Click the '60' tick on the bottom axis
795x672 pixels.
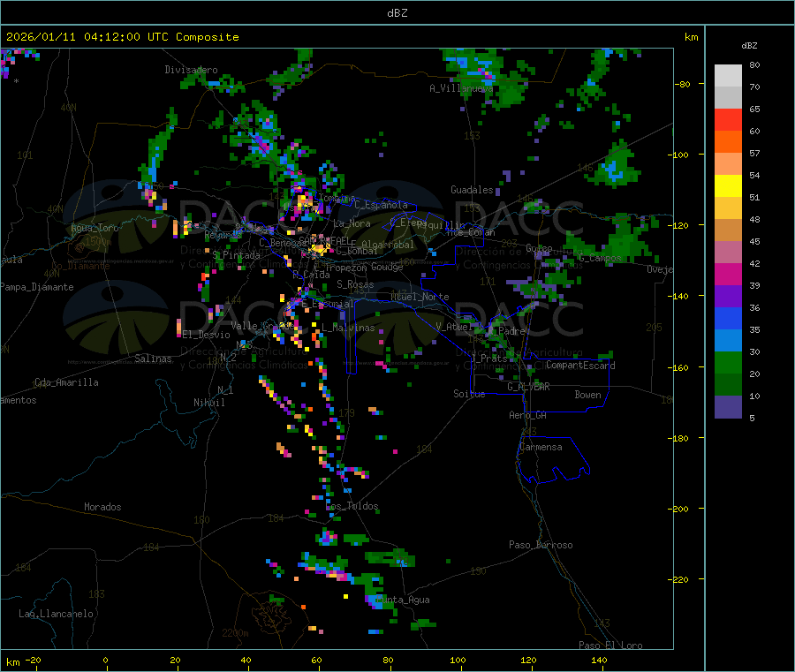[316, 660]
